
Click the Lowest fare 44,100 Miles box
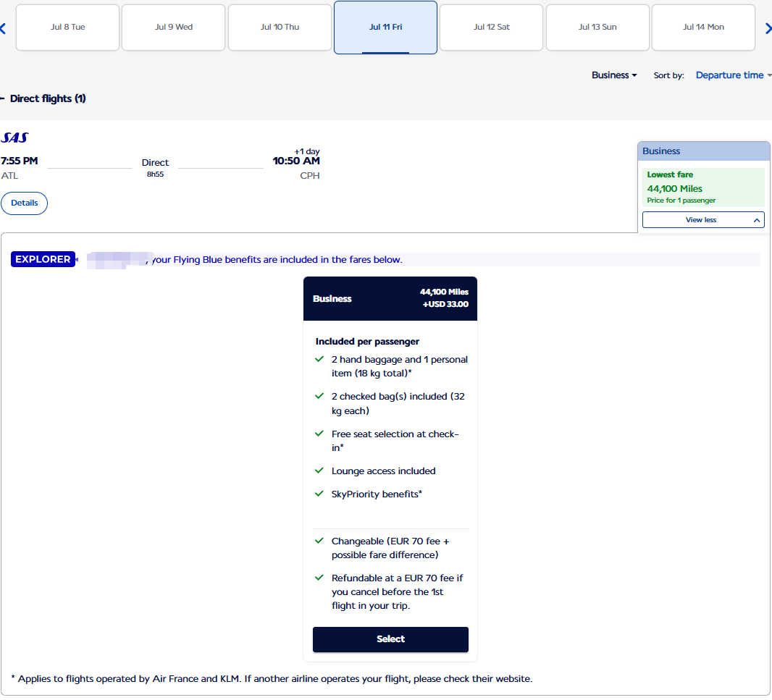pyautogui.click(x=703, y=187)
